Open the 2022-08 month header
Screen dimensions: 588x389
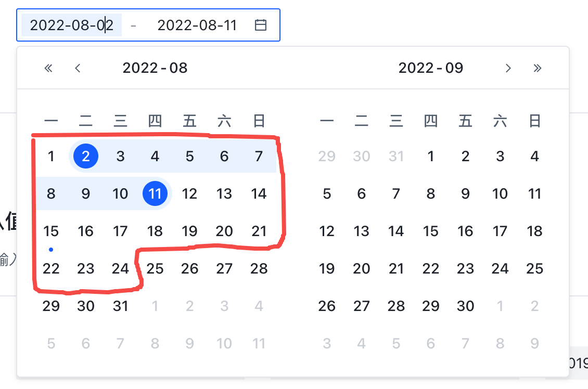[155, 68]
